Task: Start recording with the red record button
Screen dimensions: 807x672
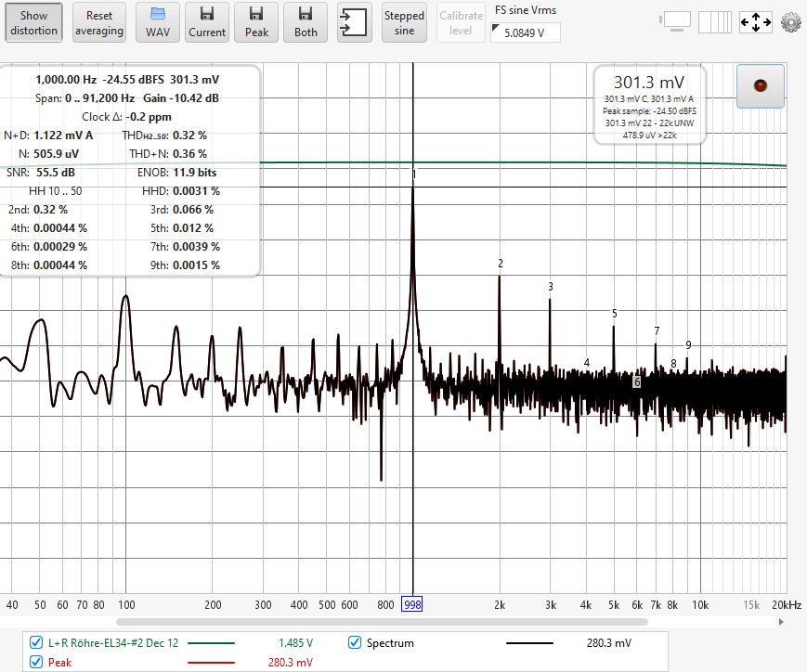Action: pyautogui.click(x=761, y=86)
